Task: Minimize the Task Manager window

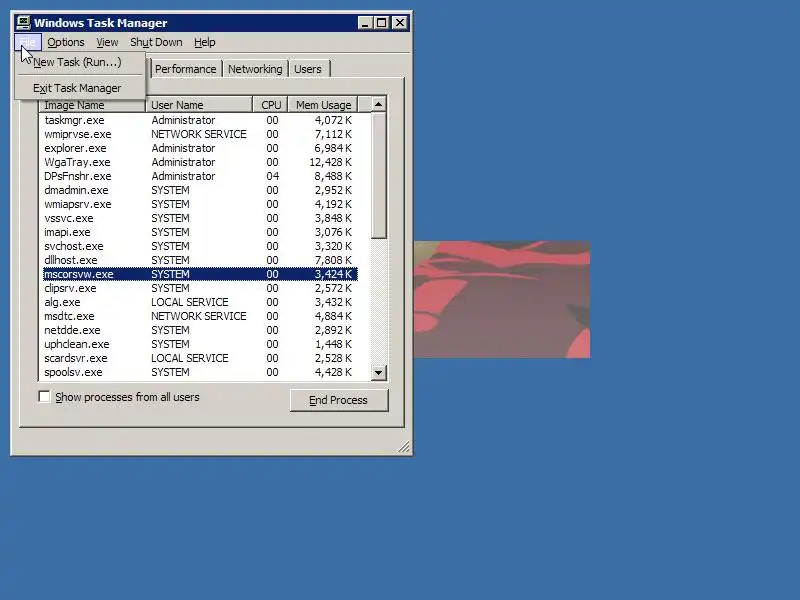Action: click(364, 23)
